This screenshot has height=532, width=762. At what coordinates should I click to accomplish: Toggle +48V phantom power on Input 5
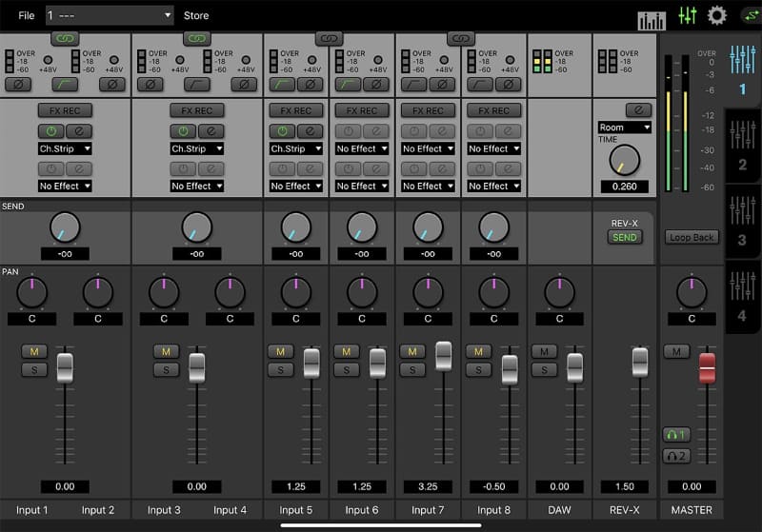(312, 60)
